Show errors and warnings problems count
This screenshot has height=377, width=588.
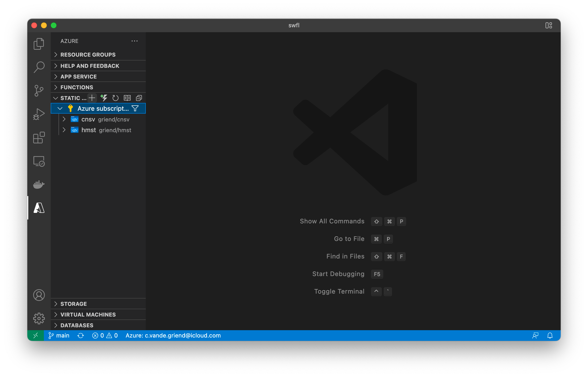[x=105, y=335]
